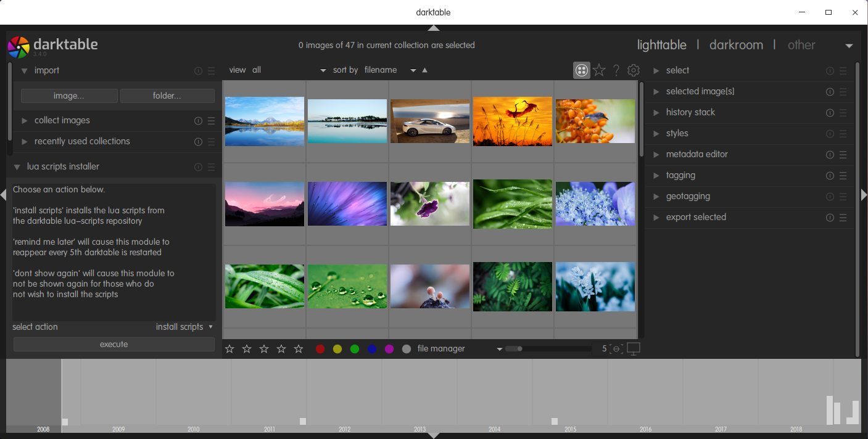Reset the metadata editor module
The height and width of the screenshot is (439, 868).
click(x=830, y=155)
